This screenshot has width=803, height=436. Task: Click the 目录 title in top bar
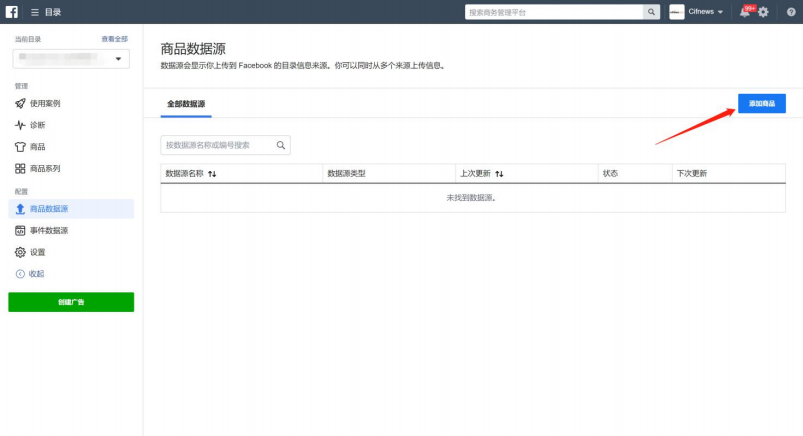pyautogui.click(x=53, y=12)
